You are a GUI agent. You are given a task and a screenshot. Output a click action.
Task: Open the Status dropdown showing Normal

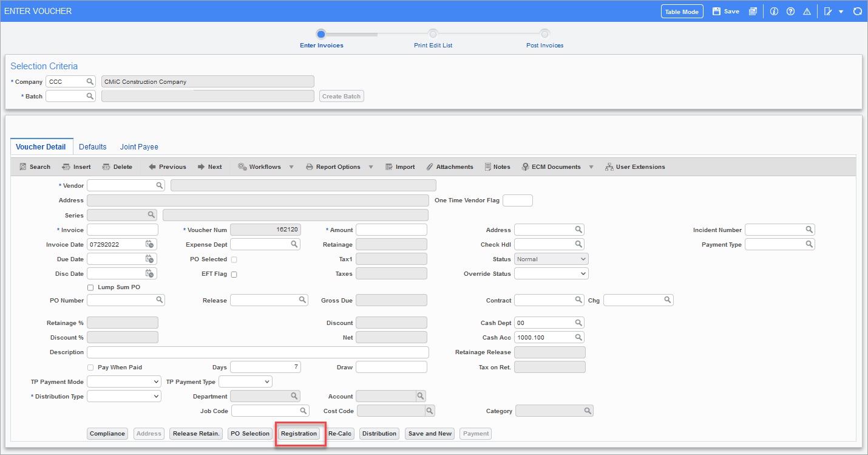point(551,258)
